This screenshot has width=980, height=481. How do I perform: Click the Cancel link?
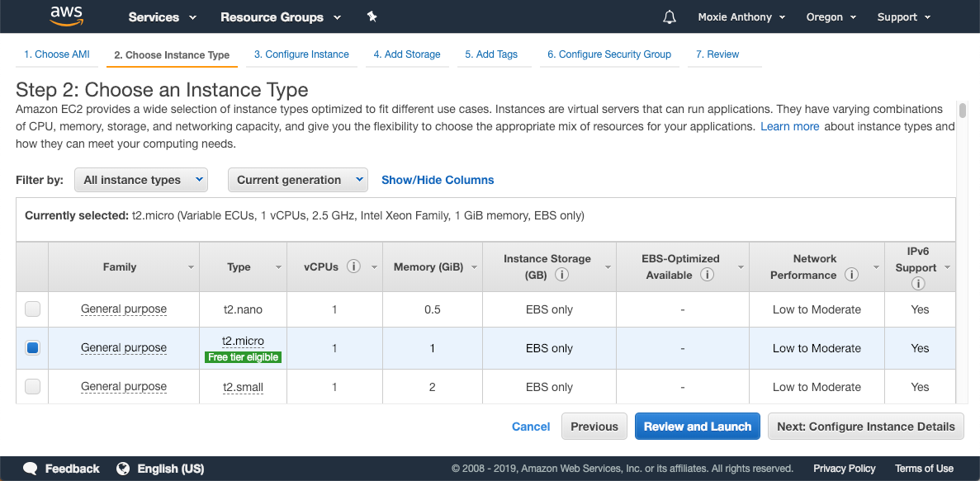531,427
